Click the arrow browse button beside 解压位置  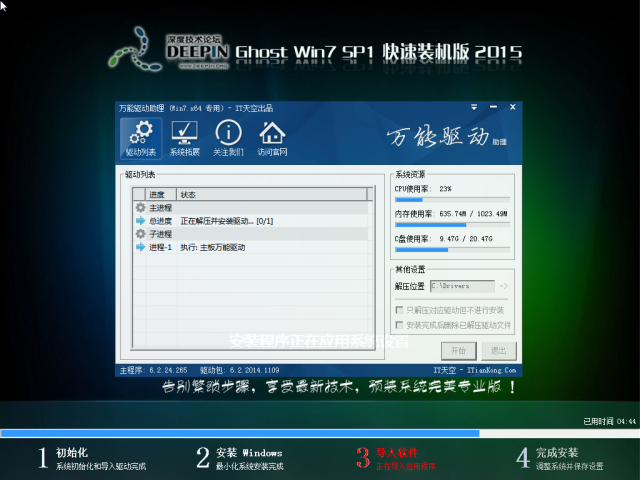click(504, 286)
